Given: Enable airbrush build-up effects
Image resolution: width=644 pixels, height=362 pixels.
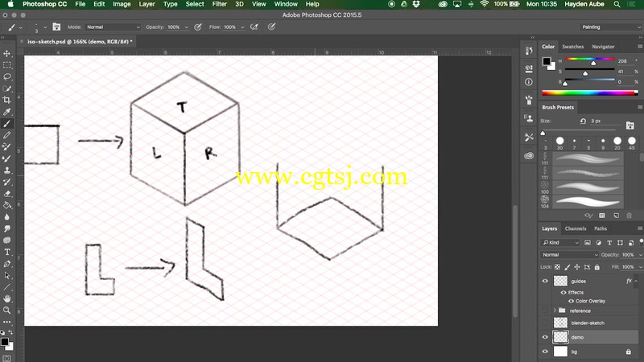Looking at the screenshot, I should click(x=254, y=27).
